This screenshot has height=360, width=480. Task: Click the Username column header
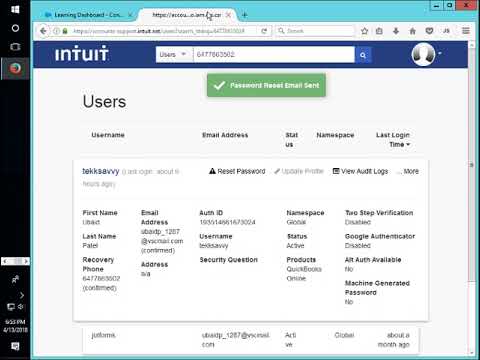click(108, 135)
